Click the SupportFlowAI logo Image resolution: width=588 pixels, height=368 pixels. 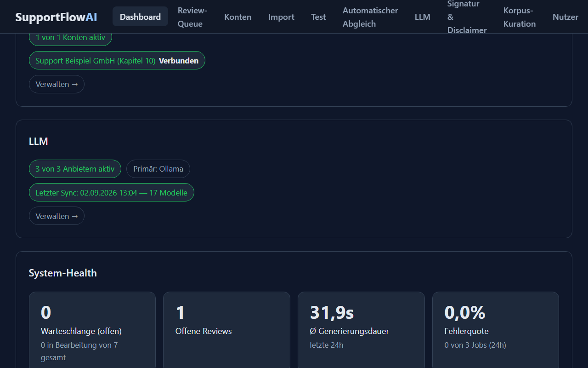point(56,17)
